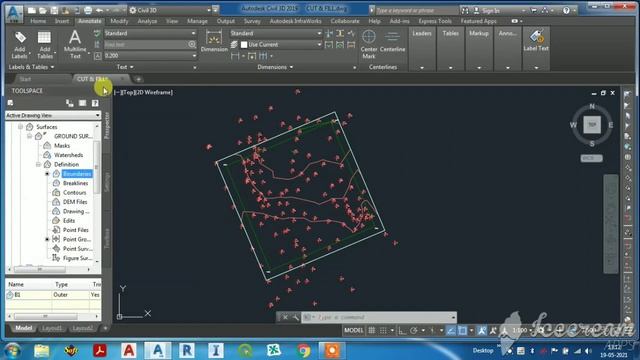
Task: Click the Autodesk App Store cart icon
Action: pos(533,10)
